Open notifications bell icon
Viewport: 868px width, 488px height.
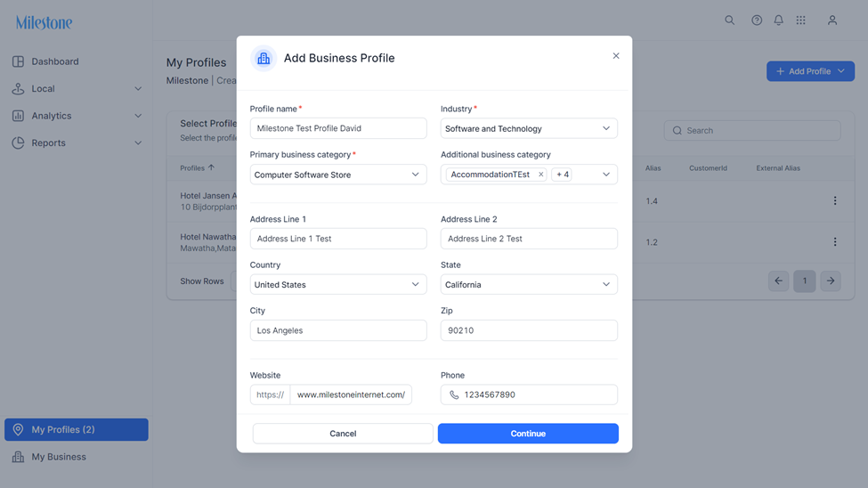click(778, 20)
